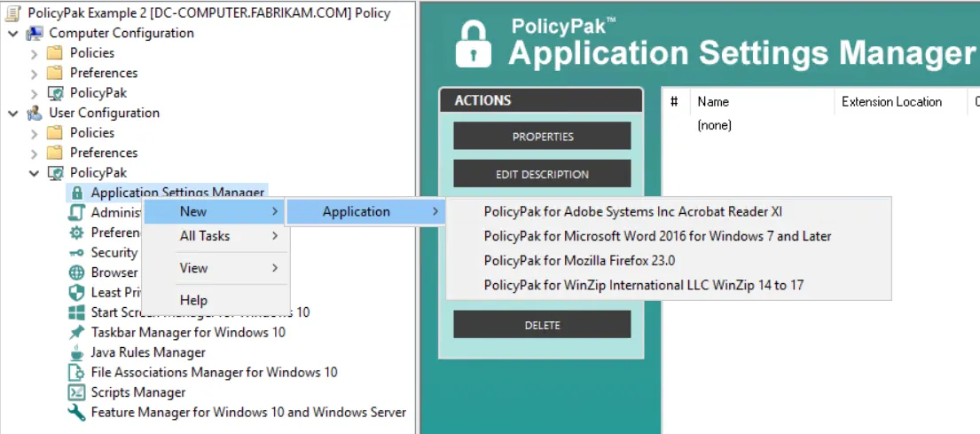This screenshot has width=980, height=434.
Task: Click the Scripts Manager console icon
Action: [76, 392]
